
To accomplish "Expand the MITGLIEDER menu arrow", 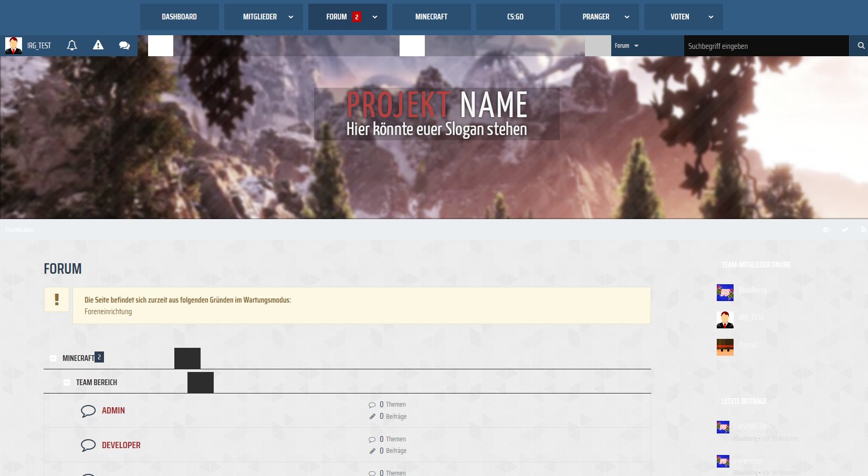I will (291, 17).
